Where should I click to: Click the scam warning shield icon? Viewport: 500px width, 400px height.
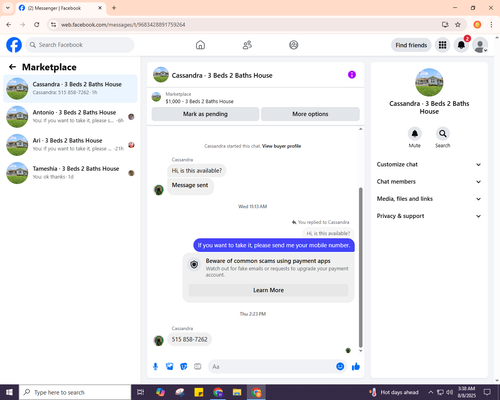194,264
